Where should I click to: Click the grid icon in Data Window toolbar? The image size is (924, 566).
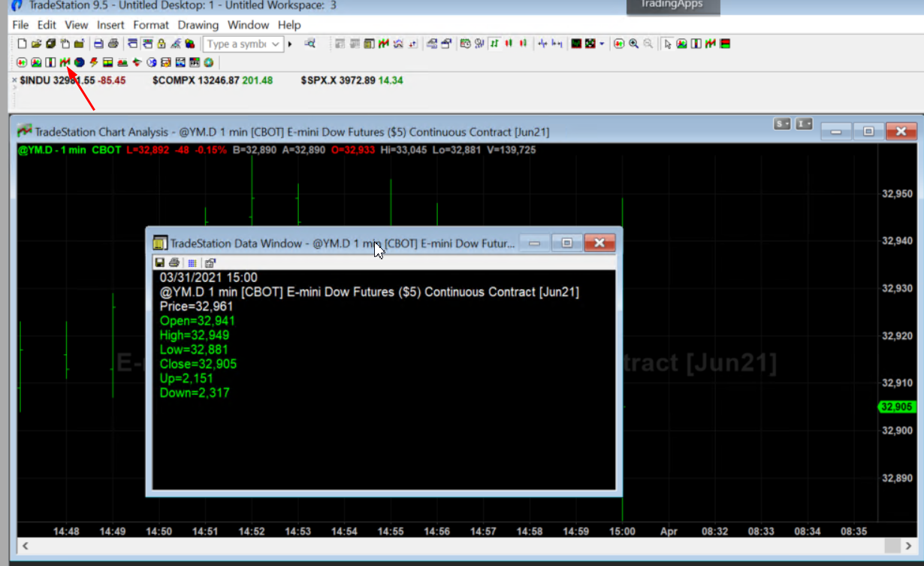192,262
